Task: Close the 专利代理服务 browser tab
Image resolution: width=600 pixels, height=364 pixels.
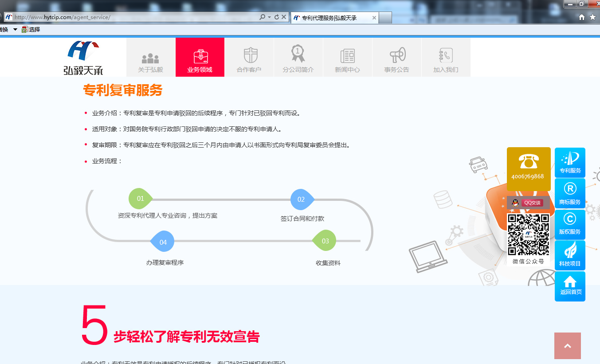Action: pyautogui.click(x=374, y=18)
